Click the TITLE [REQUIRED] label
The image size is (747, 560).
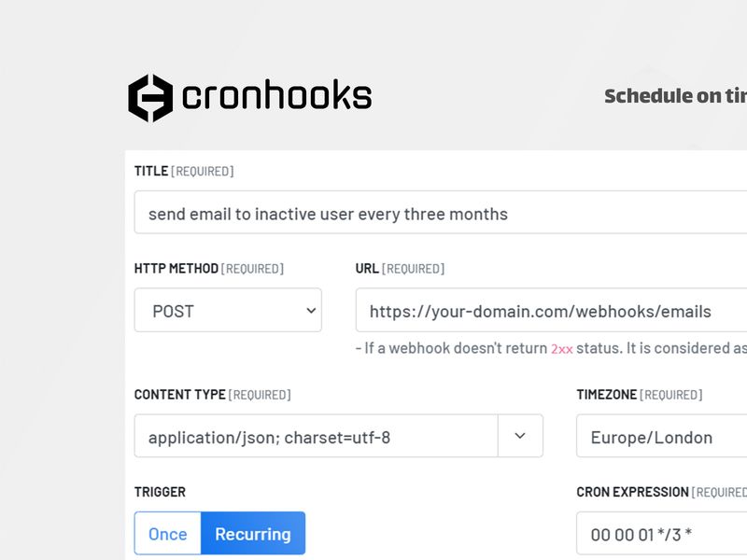(184, 171)
